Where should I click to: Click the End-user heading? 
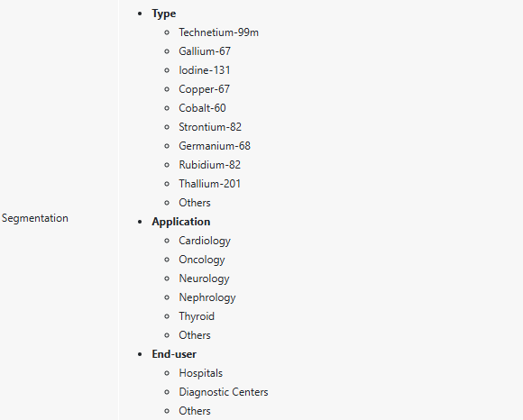coord(174,354)
